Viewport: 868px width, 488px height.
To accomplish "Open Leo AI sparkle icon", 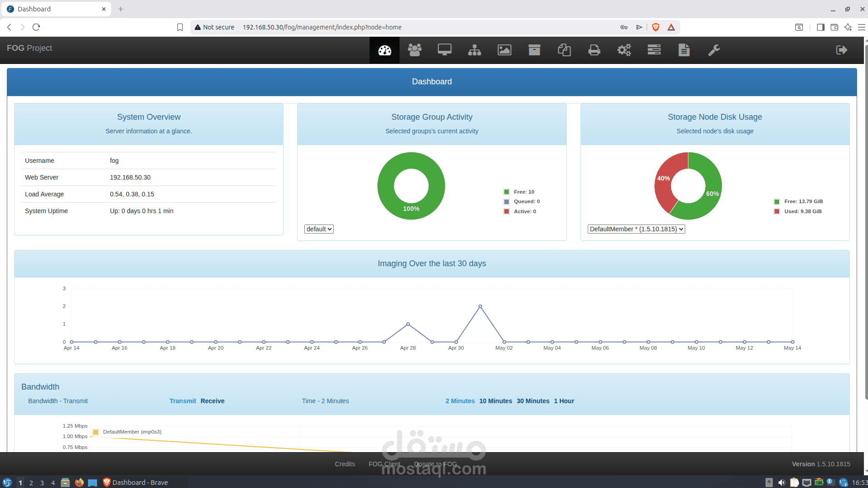I will (848, 27).
